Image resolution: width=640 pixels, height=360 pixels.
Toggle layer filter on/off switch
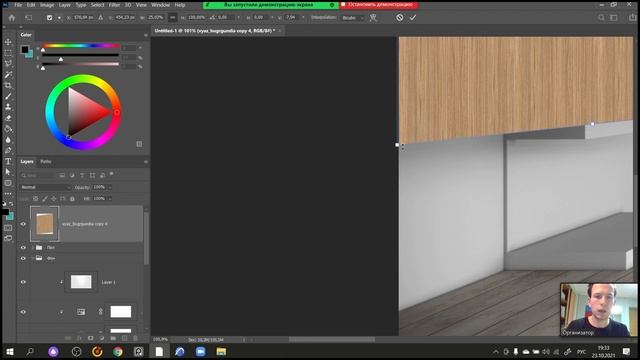click(111, 174)
